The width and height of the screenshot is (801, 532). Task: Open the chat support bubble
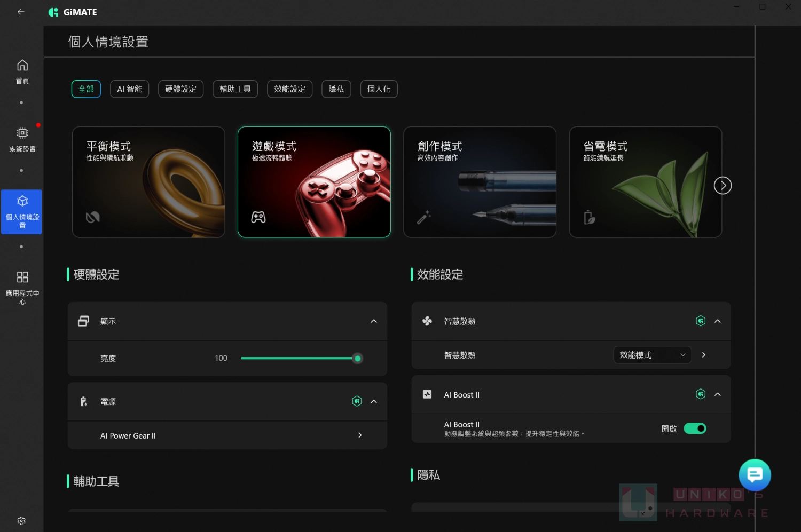coord(755,475)
